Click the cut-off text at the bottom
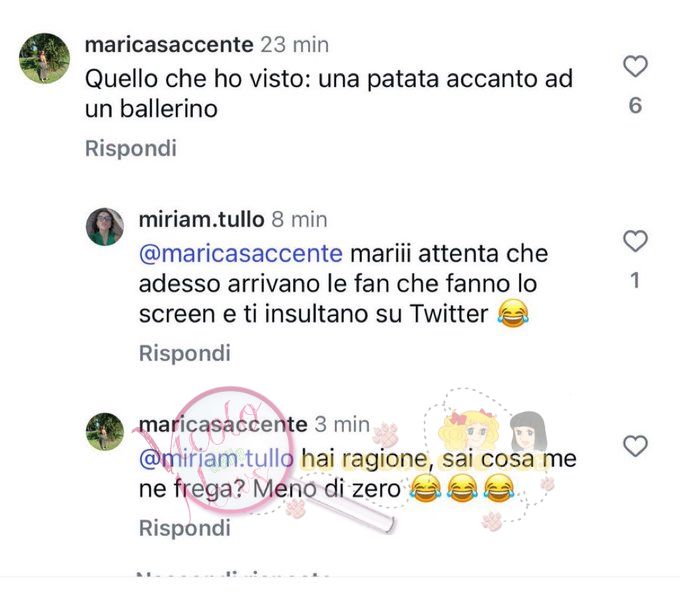Image resolution: width=680 pixels, height=597 pixels. coord(233,575)
